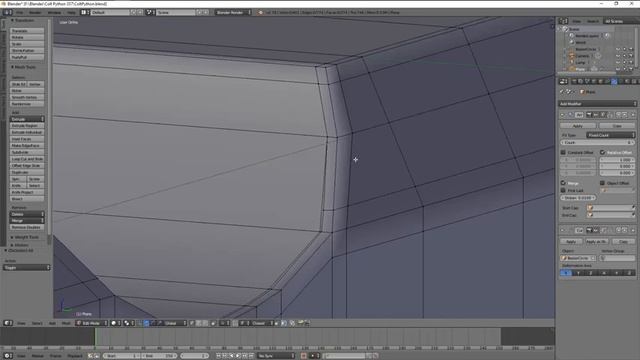Disable the Relative Offset checkbox
This screenshot has width=640, height=360.
(x=602, y=152)
